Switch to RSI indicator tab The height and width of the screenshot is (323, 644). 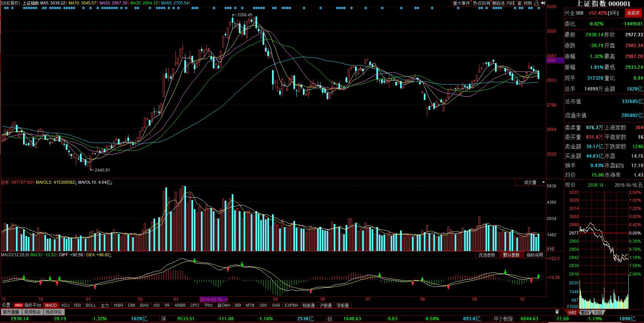tap(78, 305)
